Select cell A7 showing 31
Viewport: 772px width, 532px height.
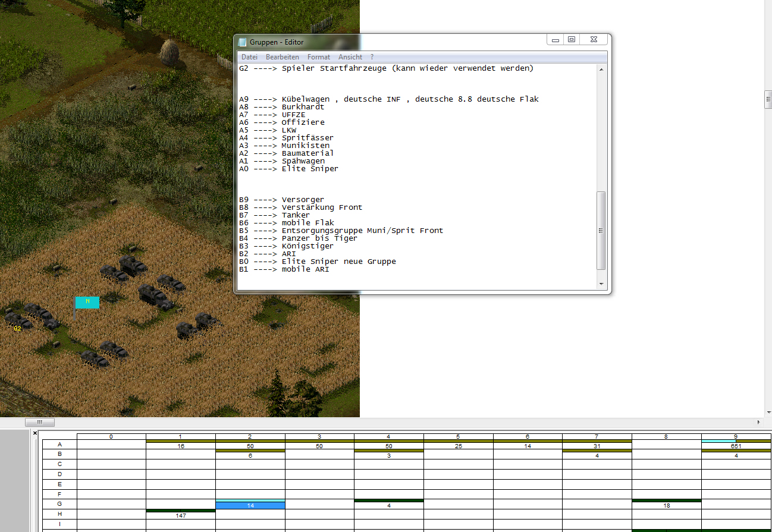[597, 445]
